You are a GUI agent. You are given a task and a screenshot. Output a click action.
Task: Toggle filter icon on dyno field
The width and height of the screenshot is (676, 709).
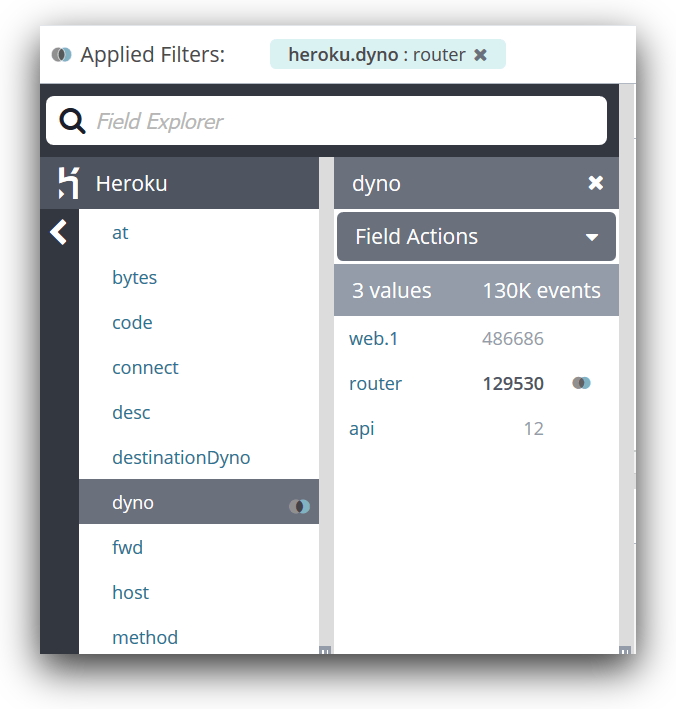[x=299, y=506]
